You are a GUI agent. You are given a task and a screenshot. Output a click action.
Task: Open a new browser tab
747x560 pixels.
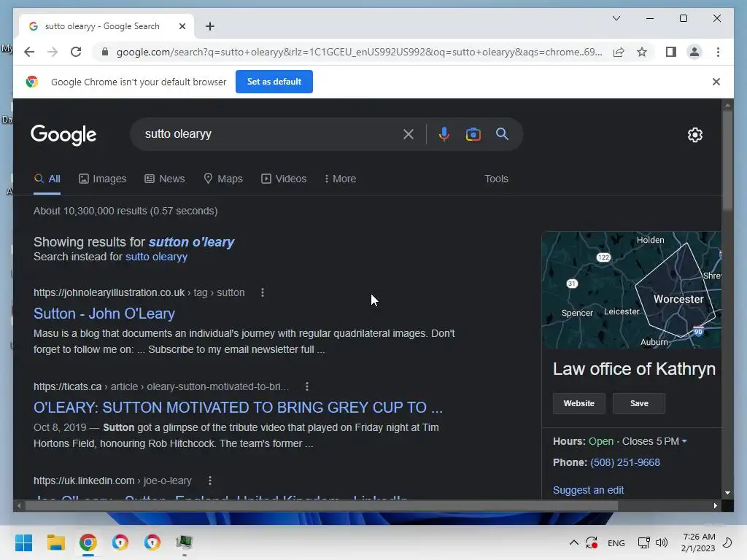coord(209,26)
